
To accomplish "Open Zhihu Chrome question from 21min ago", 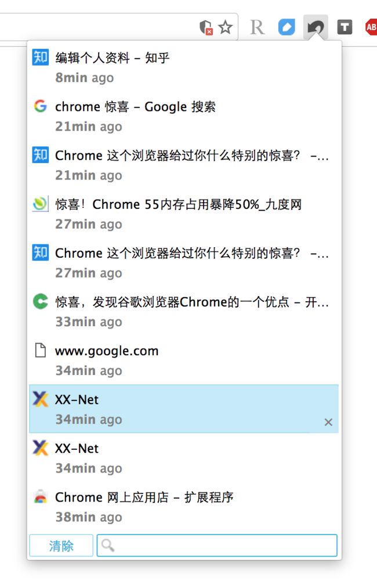I will click(184, 165).
